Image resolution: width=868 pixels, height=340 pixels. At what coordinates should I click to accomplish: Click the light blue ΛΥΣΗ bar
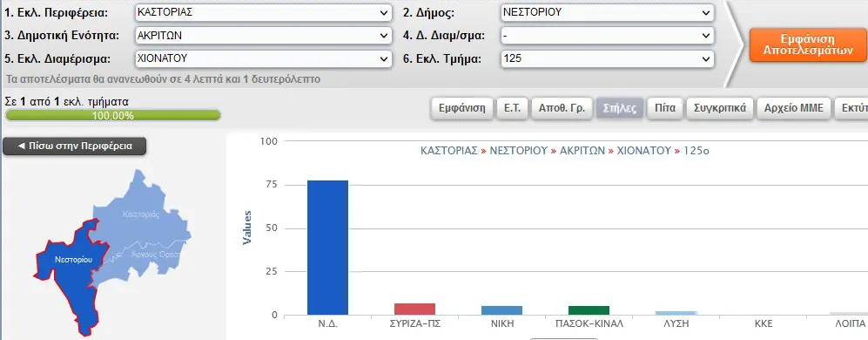coord(676,313)
